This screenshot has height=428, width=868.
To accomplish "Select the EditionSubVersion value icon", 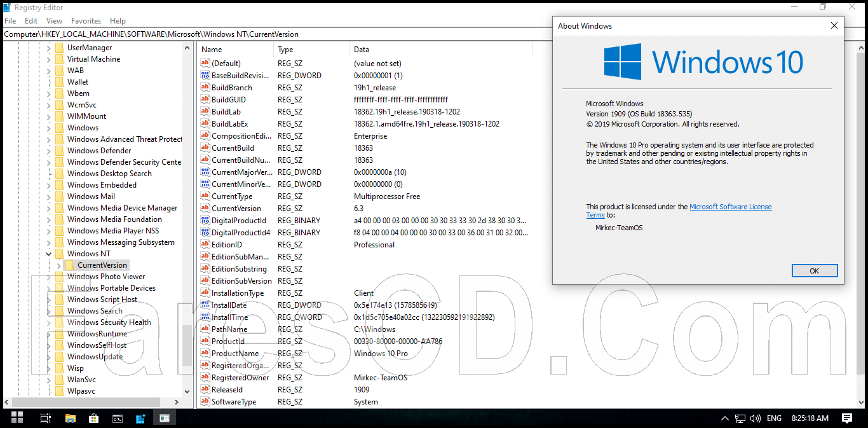I will 205,280.
